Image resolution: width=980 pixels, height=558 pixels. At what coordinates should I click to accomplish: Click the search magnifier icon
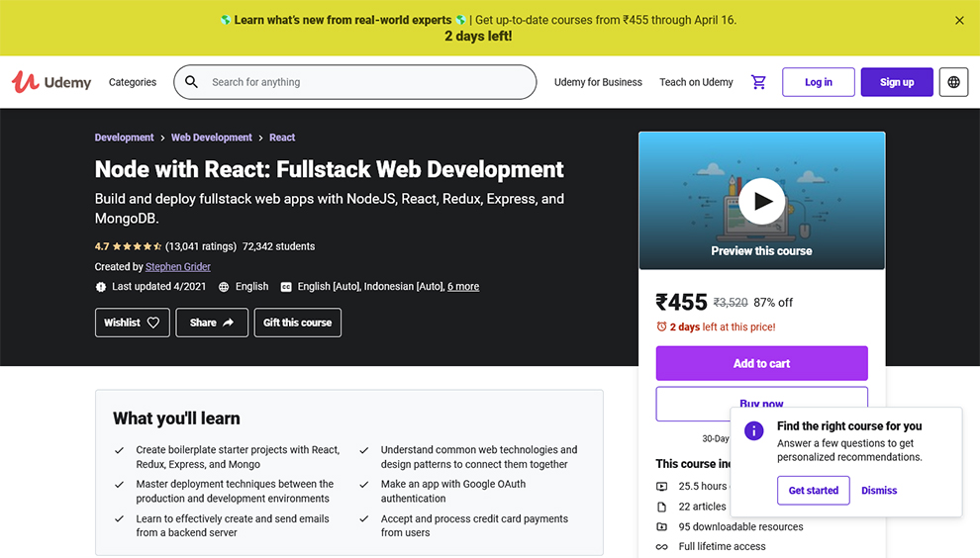[x=192, y=82]
